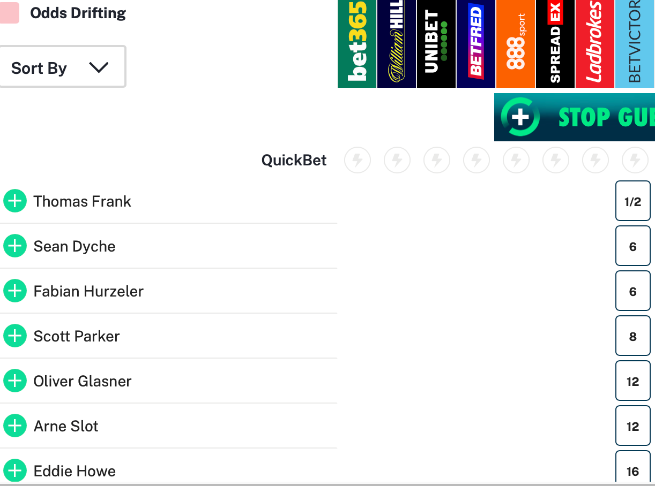The image size is (655, 486).
Task: Toggle QuickBet lightning under bet365
Action: pyautogui.click(x=357, y=160)
